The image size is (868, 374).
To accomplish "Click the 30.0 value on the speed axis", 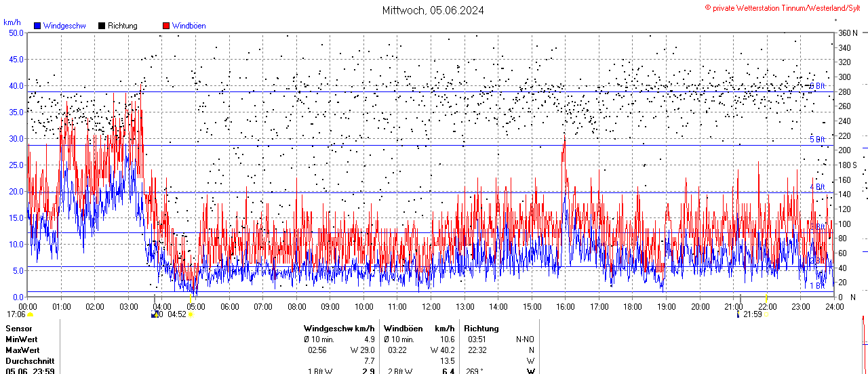I will coord(16,138).
